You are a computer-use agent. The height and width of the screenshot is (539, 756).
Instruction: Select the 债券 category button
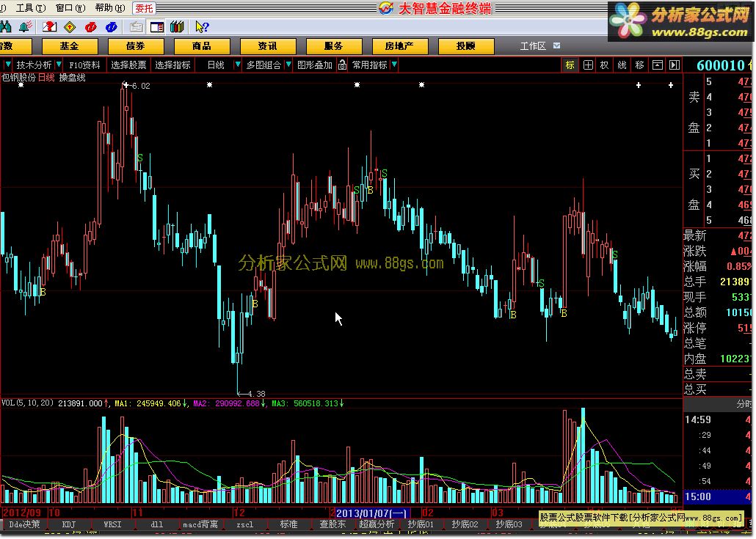click(136, 46)
